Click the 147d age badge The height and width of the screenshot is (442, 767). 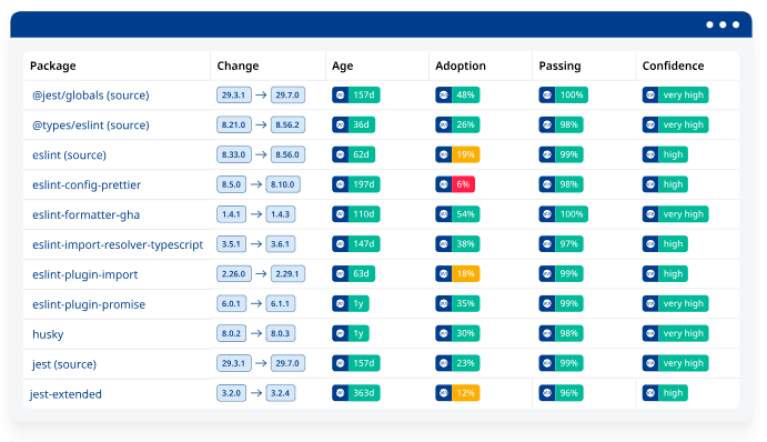(x=356, y=244)
